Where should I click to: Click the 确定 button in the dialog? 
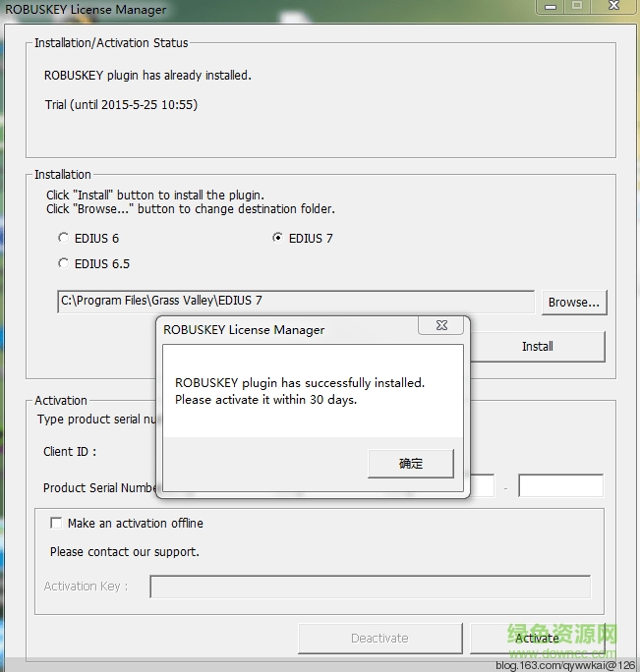411,464
